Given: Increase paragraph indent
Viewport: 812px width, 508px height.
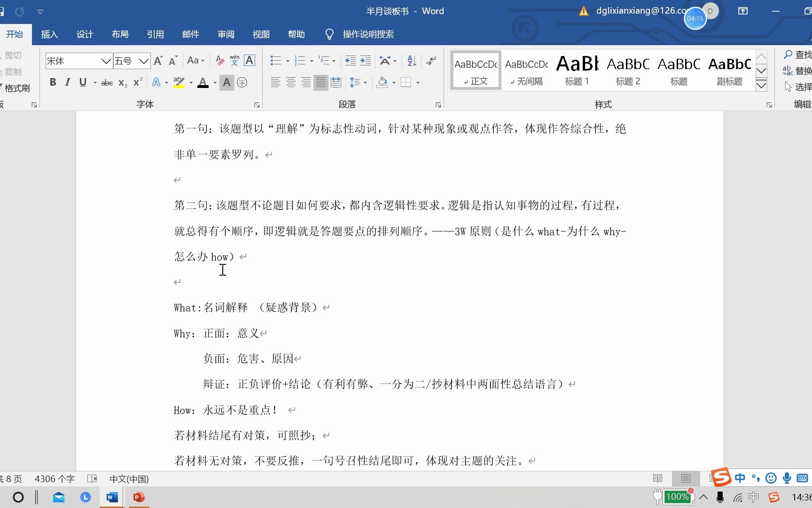Looking at the screenshot, I should [x=365, y=61].
